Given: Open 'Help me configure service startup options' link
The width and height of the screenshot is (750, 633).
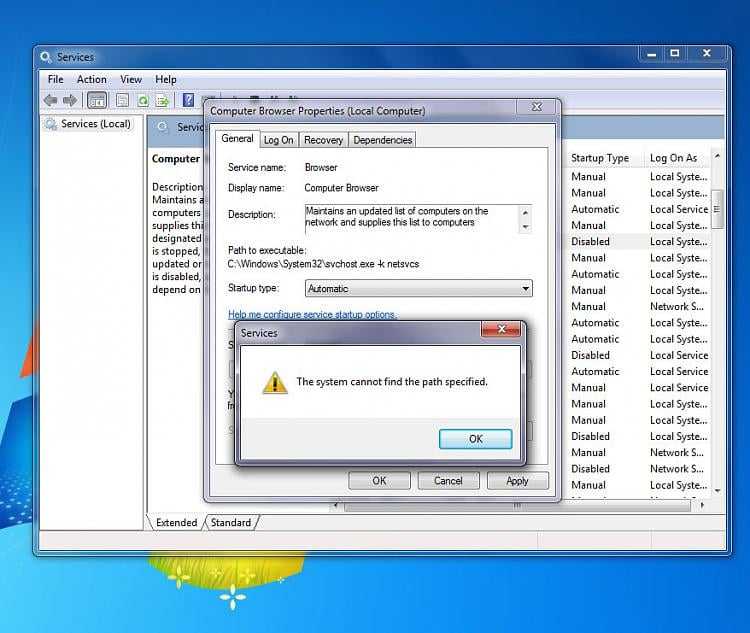Looking at the screenshot, I should pyautogui.click(x=312, y=314).
